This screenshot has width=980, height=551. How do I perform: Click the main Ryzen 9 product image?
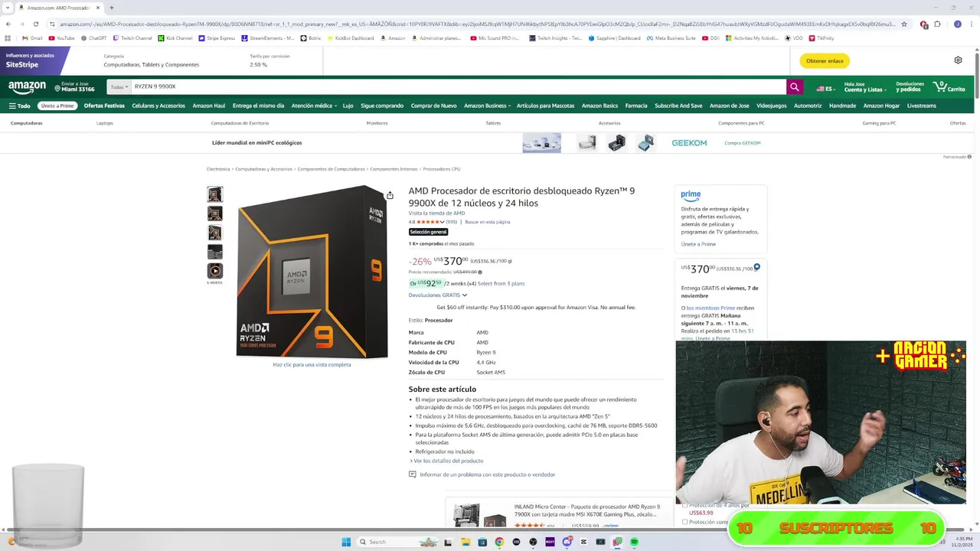tap(312, 272)
